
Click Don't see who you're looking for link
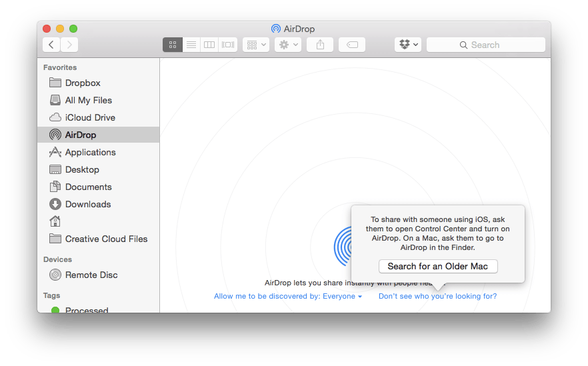(437, 296)
